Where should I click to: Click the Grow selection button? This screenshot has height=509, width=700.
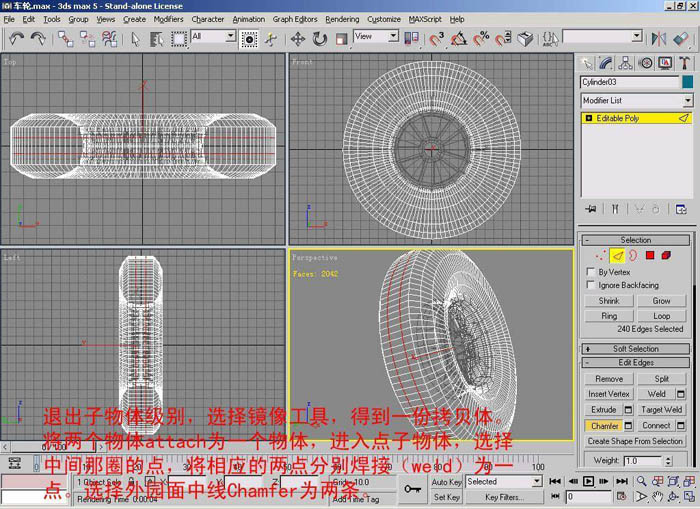click(x=661, y=301)
